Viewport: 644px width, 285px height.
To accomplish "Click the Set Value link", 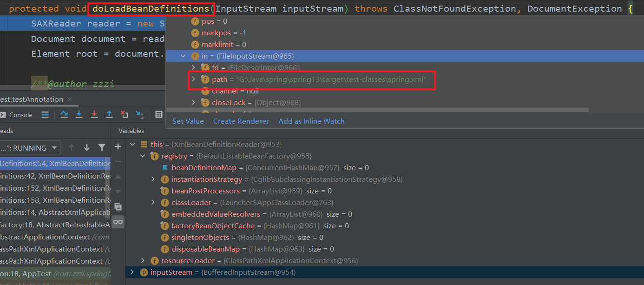I will click(x=188, y=121).
